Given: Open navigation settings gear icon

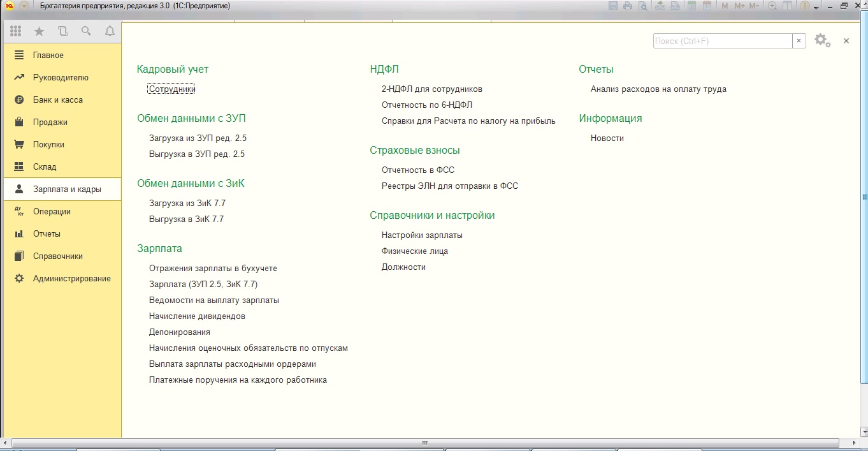Looking at the screenshot, I should pyautogui.click(x=821, y=41).
